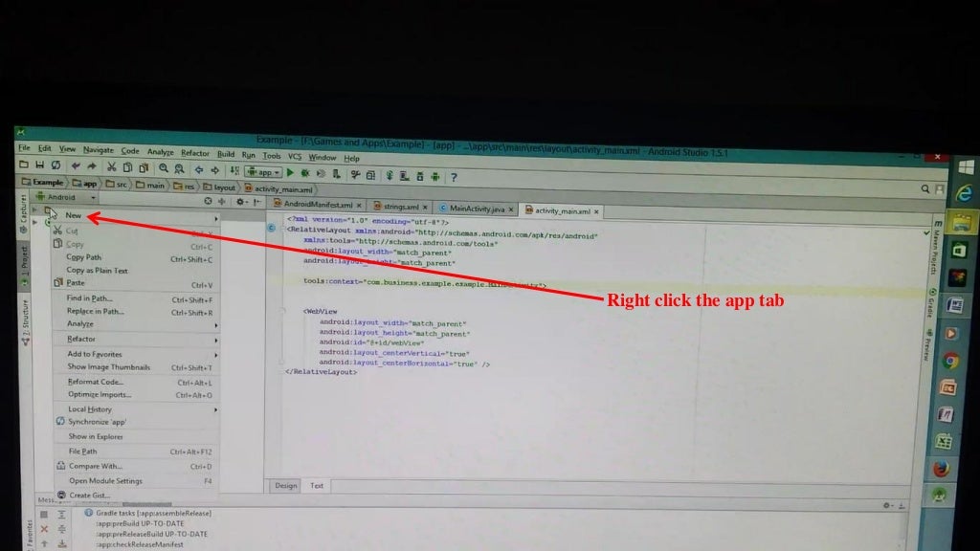
Task: Click the Debug app bug icon
Action: pos(305,173)
